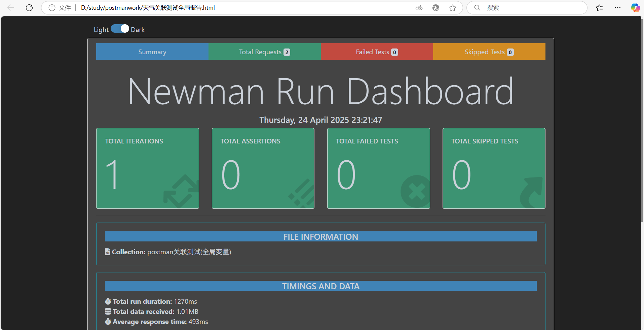
Task: Click the Edge sync/refresh icon in address bar
Action: [436, 8]
